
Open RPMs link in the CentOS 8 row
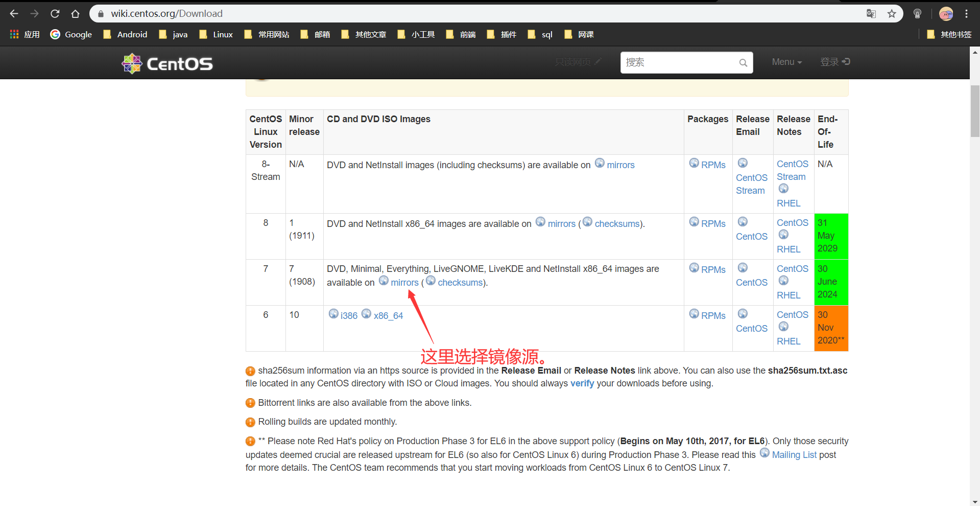(x=713, y=224)
